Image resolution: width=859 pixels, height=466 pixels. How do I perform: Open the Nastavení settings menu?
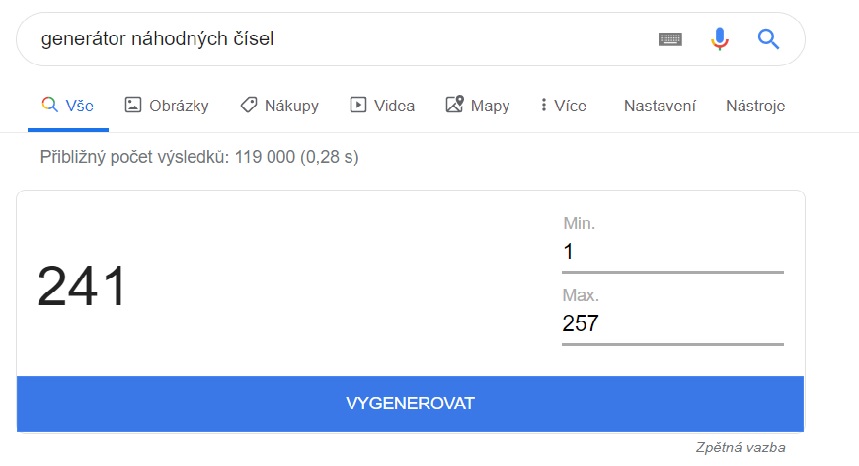659,105
